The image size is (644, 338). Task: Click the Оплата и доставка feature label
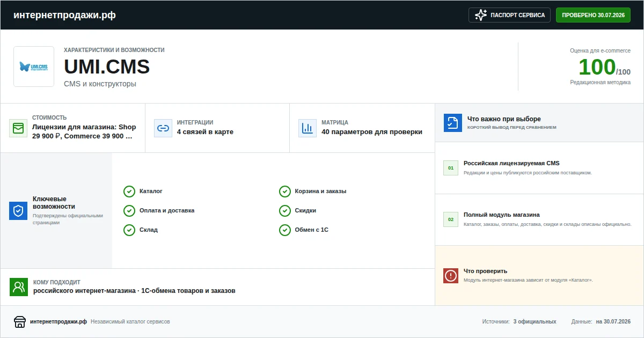(167, 211)
